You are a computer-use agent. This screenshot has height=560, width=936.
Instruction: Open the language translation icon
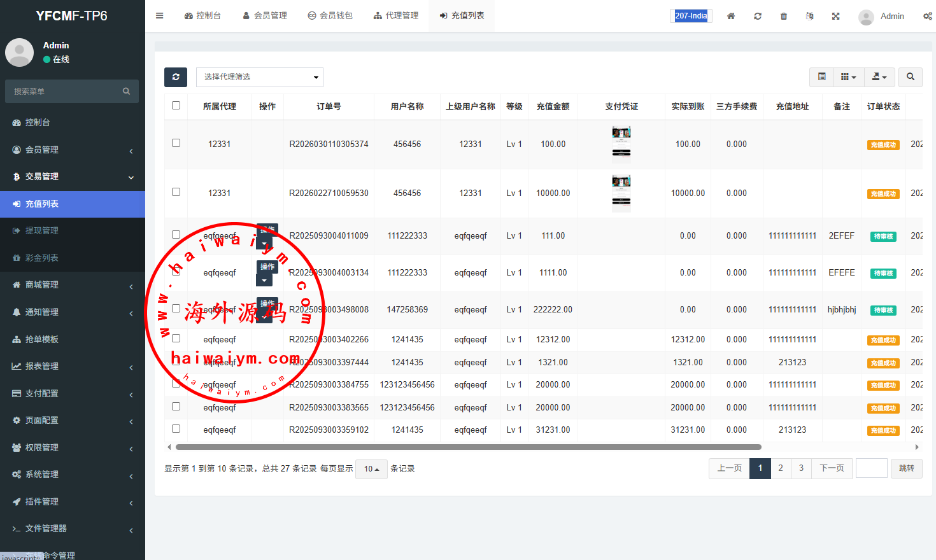(x=809, y=16)
